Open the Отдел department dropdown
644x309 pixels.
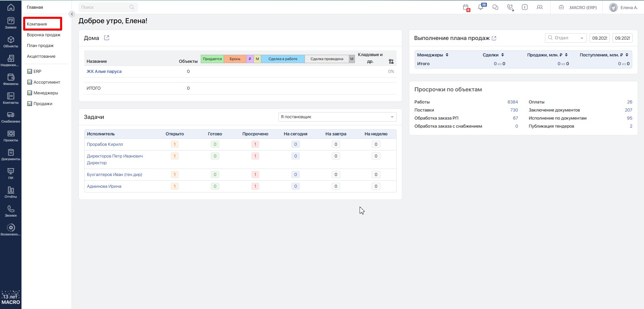(x=565, y=38)
